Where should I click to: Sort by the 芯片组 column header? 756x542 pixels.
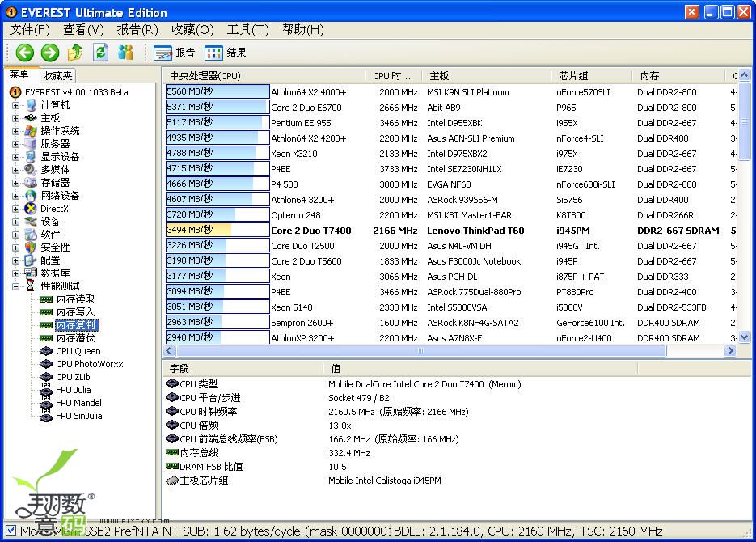[x=592, y=76]
